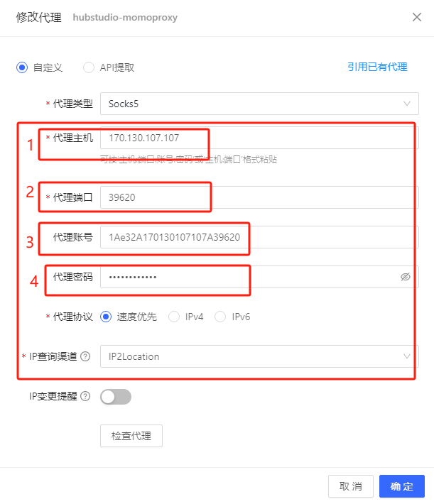Click the 代理端口 input field
The height and width of the screenshot is (504, 434).
pos(259,197)
